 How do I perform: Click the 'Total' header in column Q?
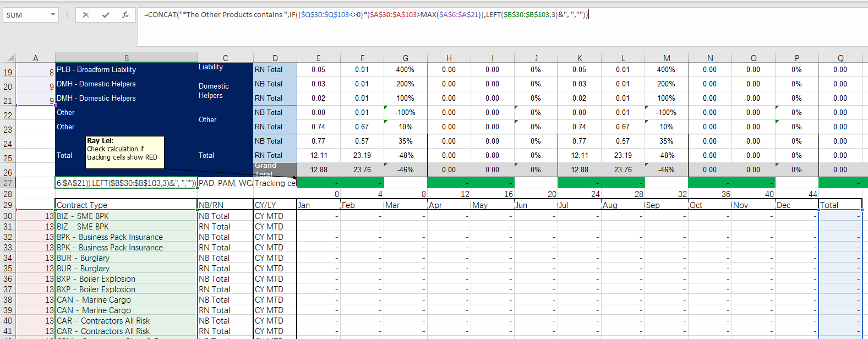click(x=840, y=205)
